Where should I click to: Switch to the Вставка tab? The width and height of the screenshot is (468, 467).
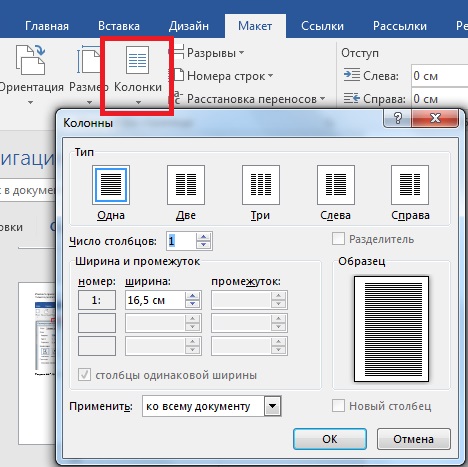[x=119, y=26]
